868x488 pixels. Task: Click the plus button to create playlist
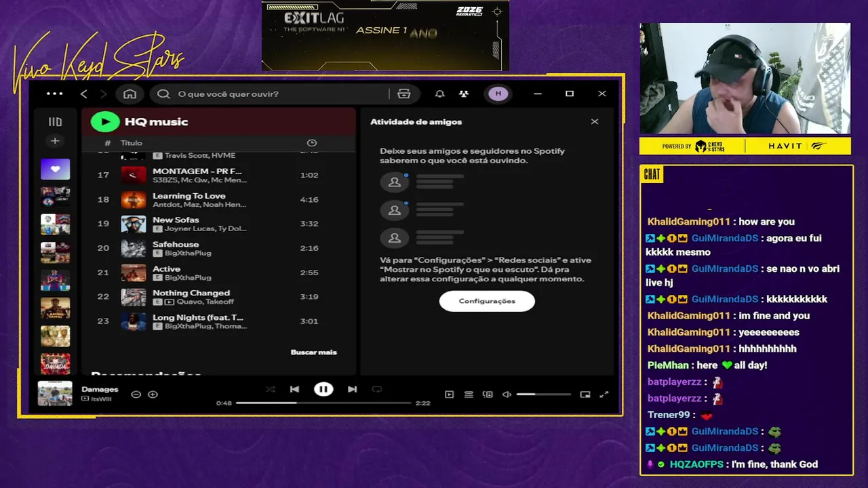click(x=55, y=141)
